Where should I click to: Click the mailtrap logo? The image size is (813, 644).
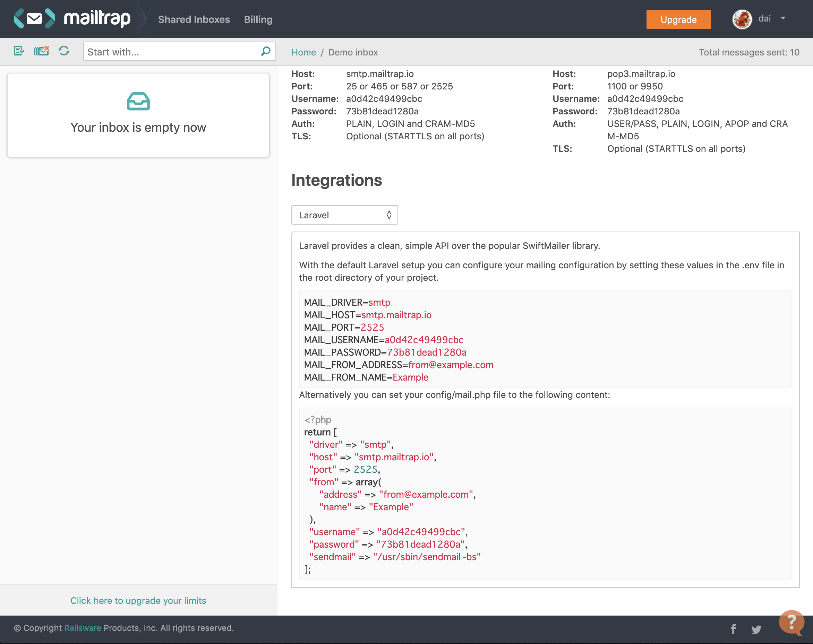(72, 18)
